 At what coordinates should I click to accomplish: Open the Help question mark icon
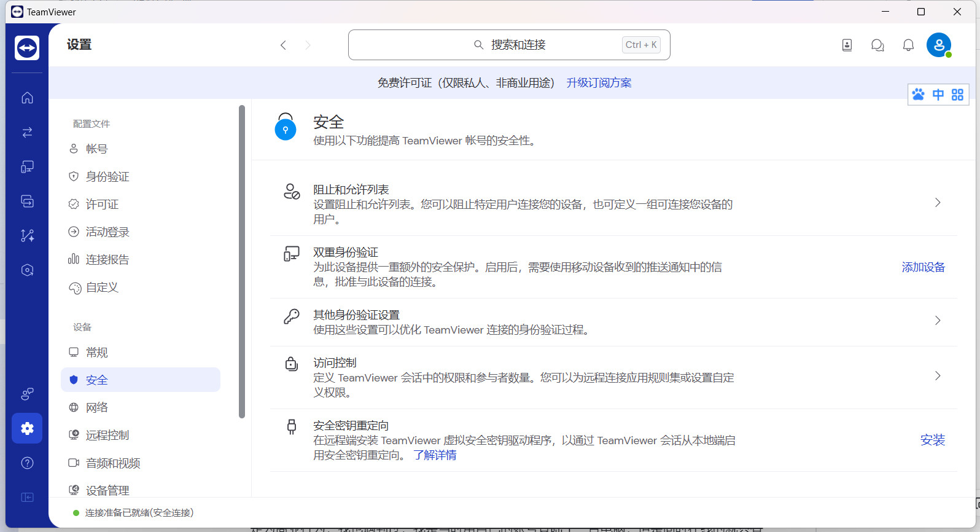tap(27, 463)
